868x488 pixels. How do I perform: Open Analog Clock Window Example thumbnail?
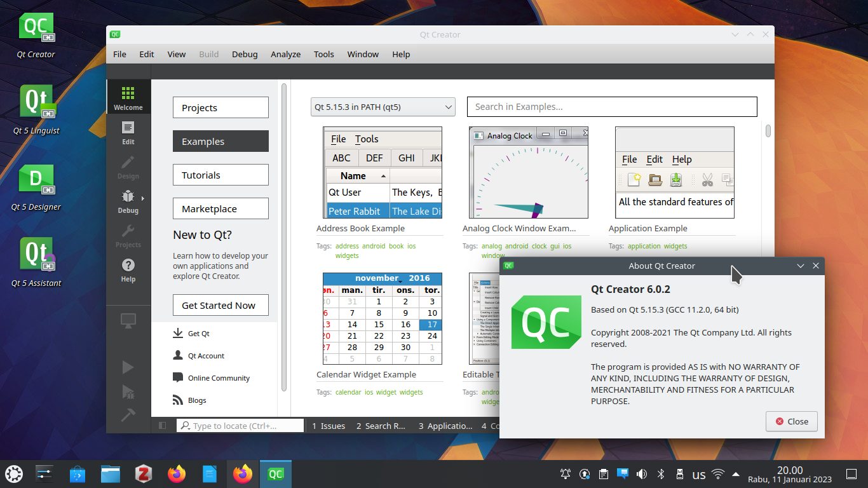click(529, 172)
